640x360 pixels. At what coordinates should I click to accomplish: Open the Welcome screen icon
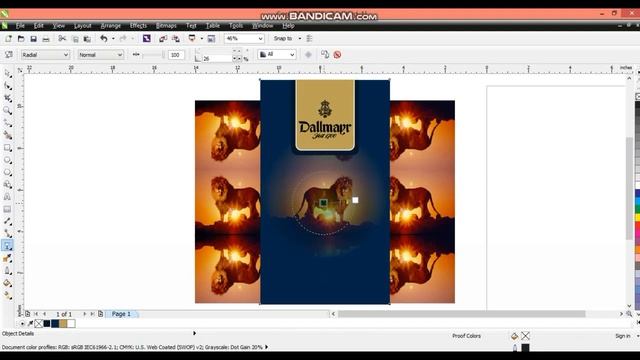(211, 38)
